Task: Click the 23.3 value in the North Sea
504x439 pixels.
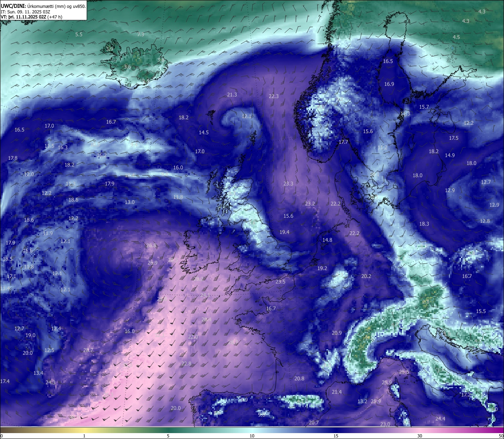Action: coord(288,184)
